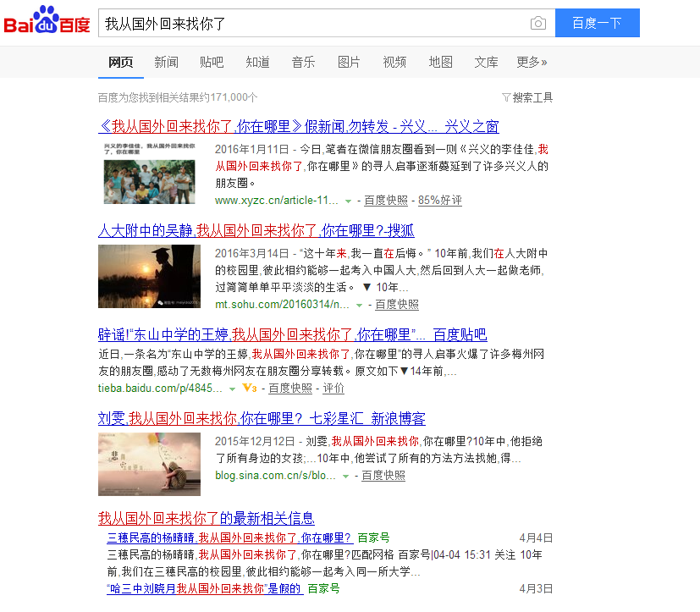Viewport: 700px width, 612px height.
Task: Open camera image search icon
Action: click(x=537, y=24)
